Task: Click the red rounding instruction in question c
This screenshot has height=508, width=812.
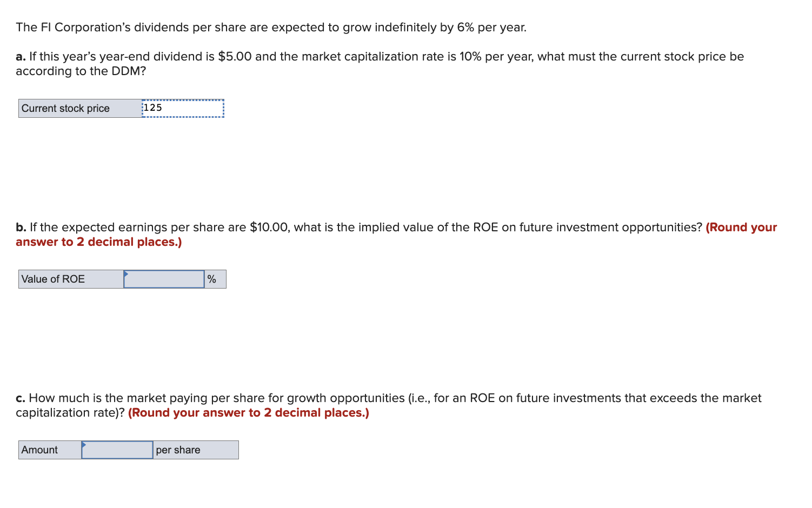Action: tap(249, 413)
